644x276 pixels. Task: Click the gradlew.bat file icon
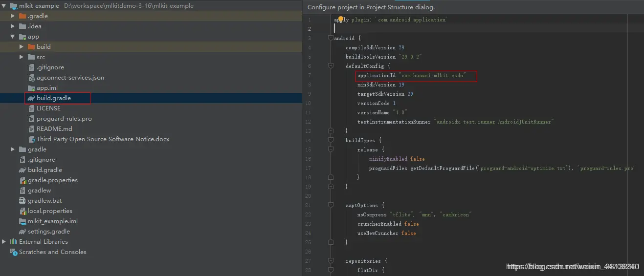[x=22, y=201]
